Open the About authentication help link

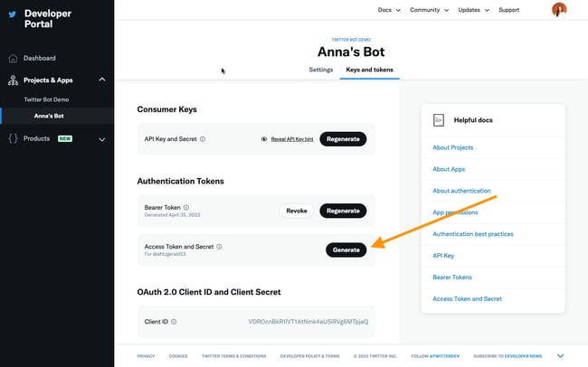coord(461,191)
